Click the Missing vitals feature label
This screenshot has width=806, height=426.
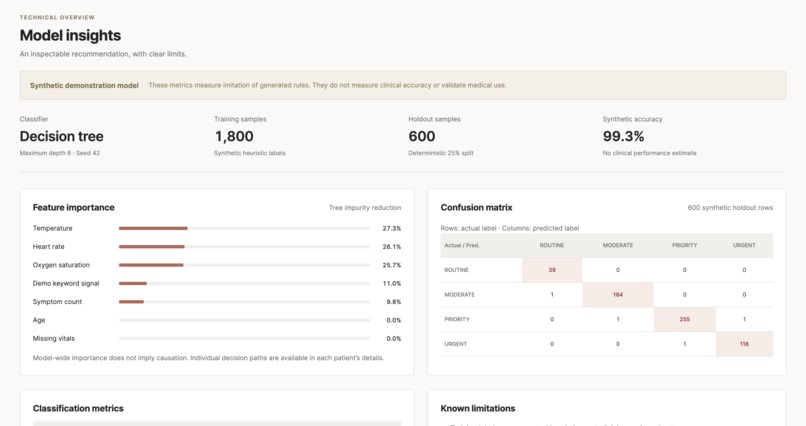coord(53,339)
